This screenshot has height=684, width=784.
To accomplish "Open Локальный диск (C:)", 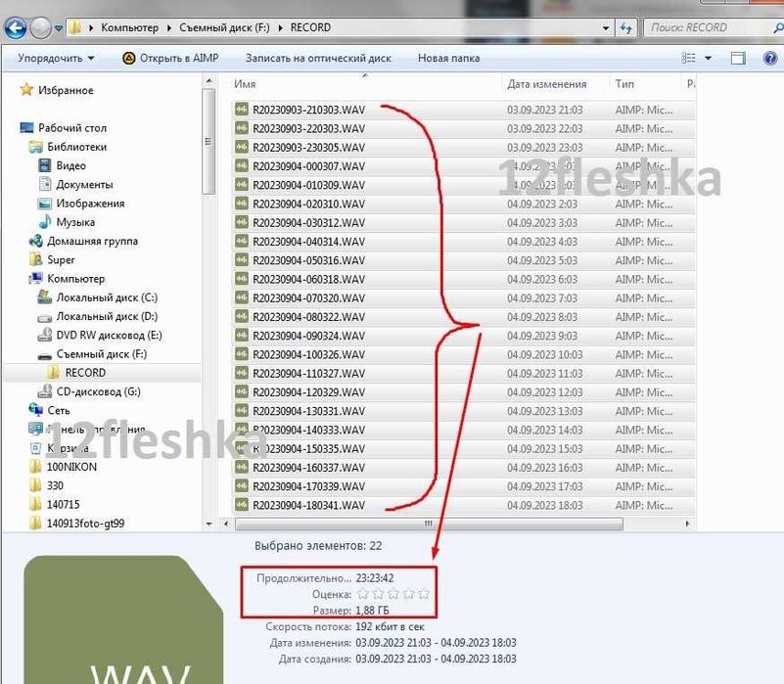I will (x=98, y=297).
